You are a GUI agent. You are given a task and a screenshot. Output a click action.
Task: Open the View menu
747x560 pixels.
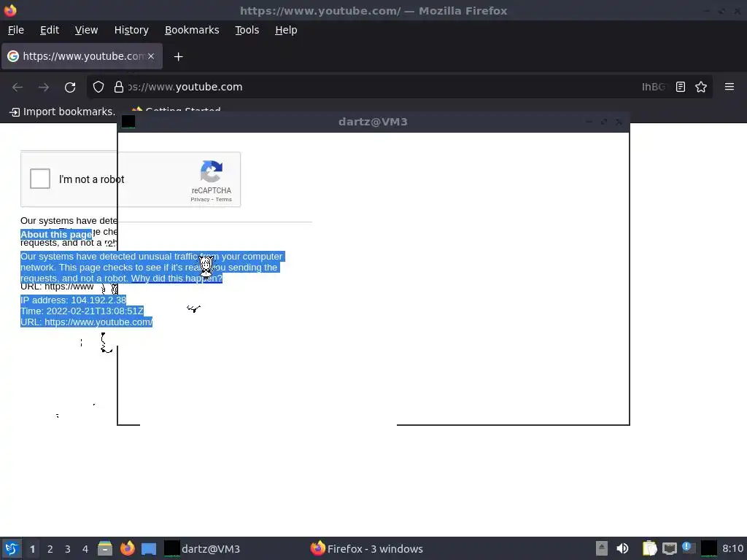(x=86, y=30)
